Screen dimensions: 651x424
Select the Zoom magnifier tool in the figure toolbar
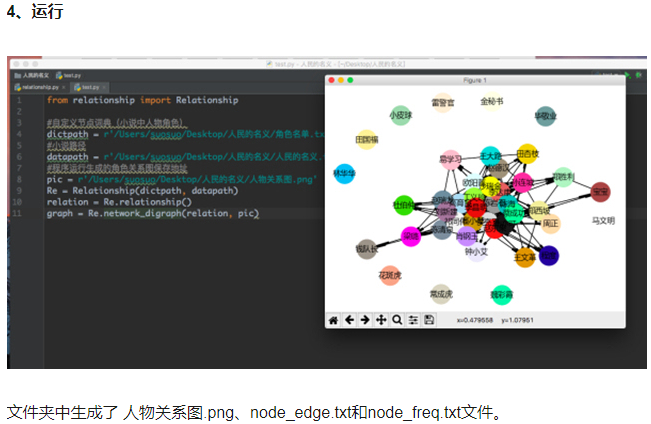397,320
